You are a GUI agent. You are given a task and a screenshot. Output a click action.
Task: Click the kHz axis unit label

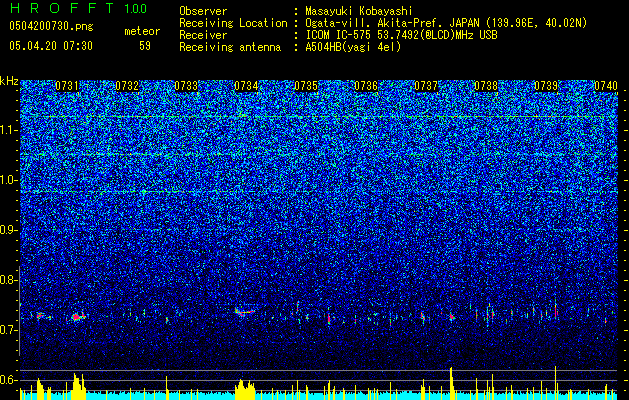(x=9, y=81)
